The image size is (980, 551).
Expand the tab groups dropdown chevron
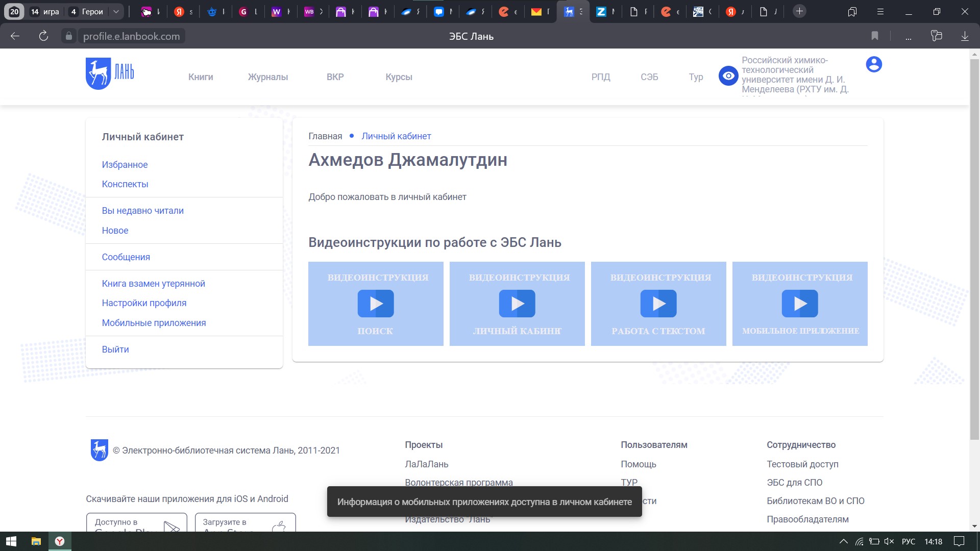click(116, 12)
